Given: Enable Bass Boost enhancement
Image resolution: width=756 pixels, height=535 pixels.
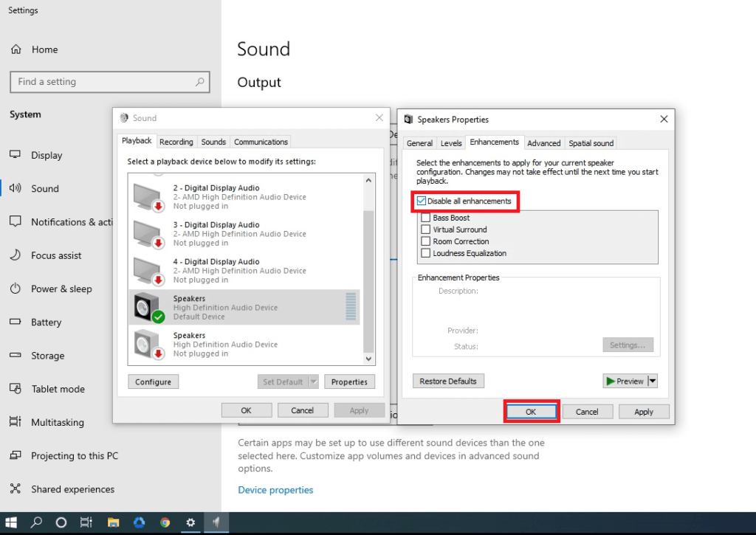Looking at the screenshot, I should 426,218.
